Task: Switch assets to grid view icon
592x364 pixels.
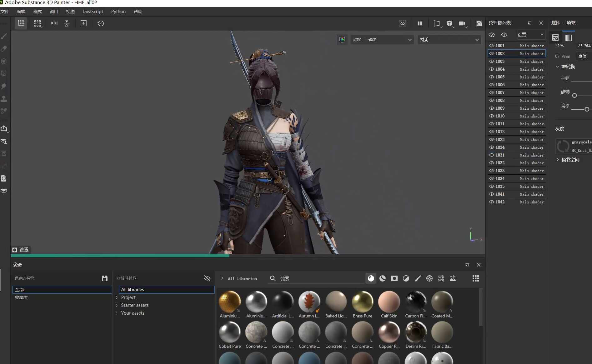Action: pyautogui.click(x=476, y=278)
